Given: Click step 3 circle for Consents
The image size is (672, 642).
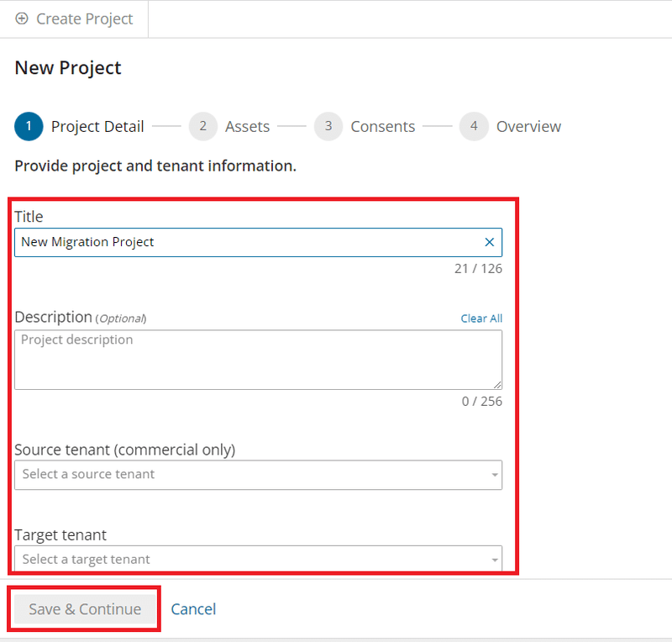Looking at the screenshot, I should tap(328, 127).
